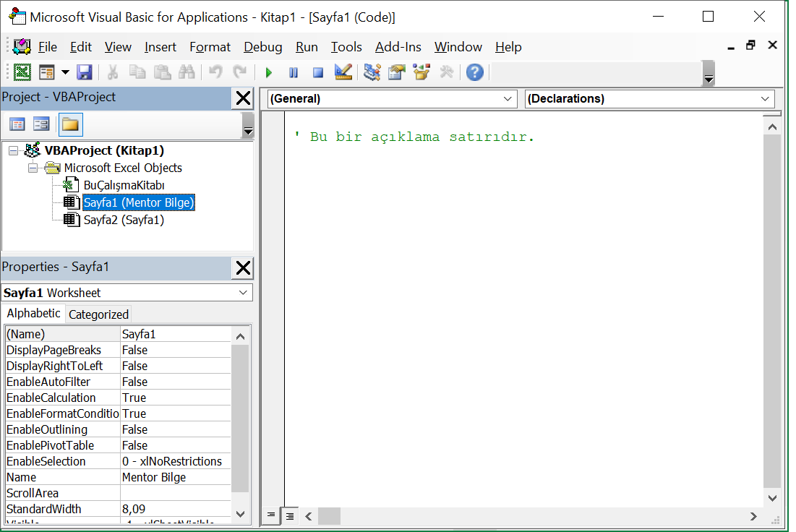Open the View menu
This screenshot has height=532, width=796.
(x=118, y=47)
